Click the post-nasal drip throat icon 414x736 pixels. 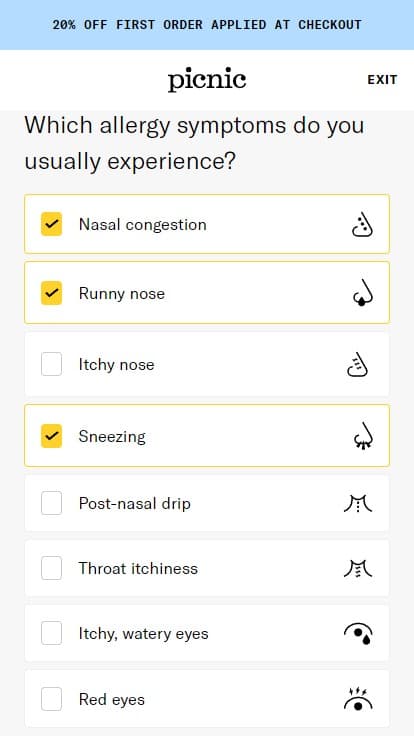[358, 504]
